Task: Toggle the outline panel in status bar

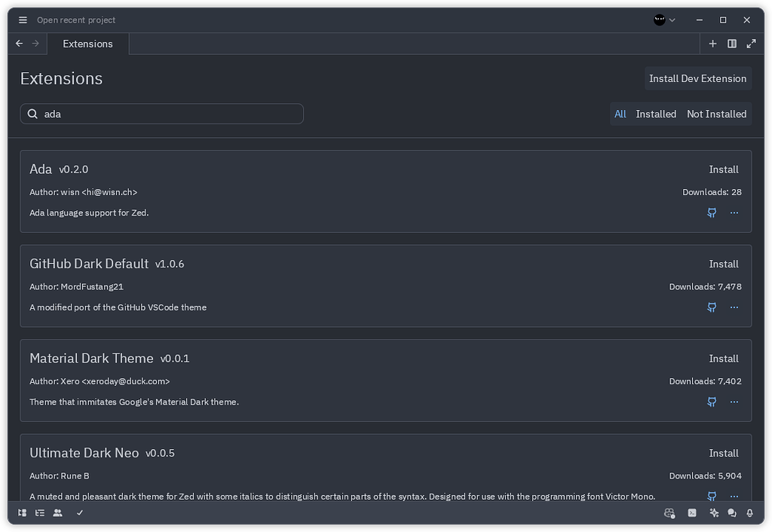Action: point(40,513)
